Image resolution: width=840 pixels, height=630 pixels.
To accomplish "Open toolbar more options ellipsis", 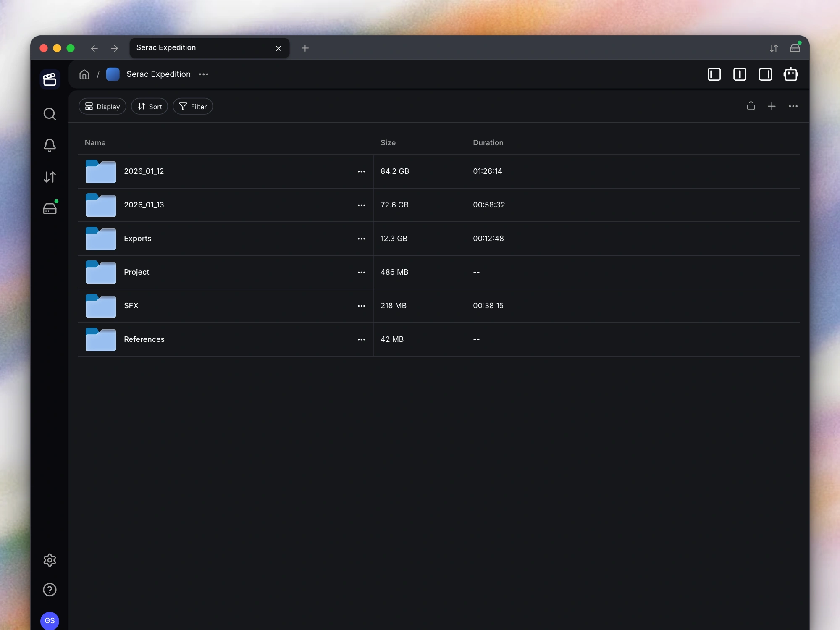I will tap(793, 106).
